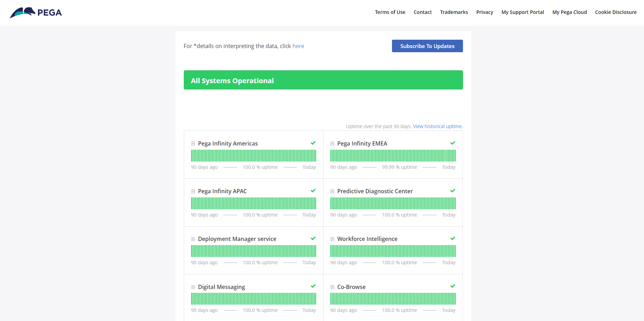The height and width of the screenshot is (321, 644).
Task: Click 'Pega Infinity APAC' title text
Action: coord(222,191)
